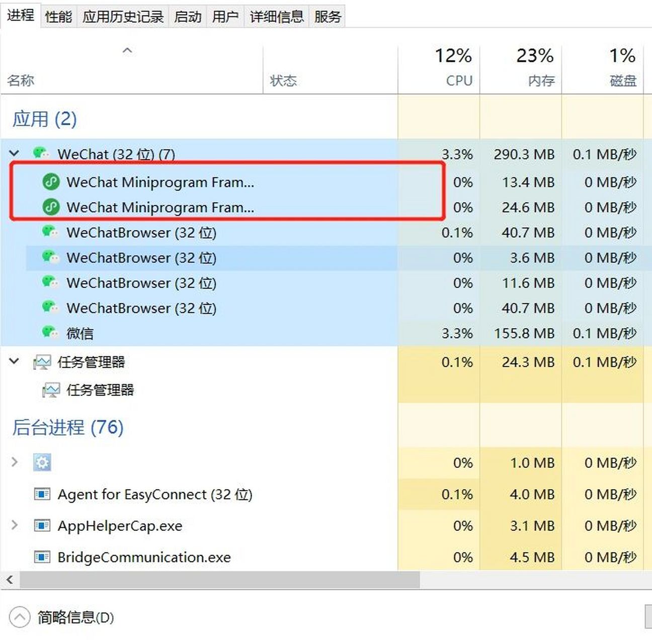
Task: Click the WeChatBrowser icon on the 11.6 MB row
Action: pos(50,282)
